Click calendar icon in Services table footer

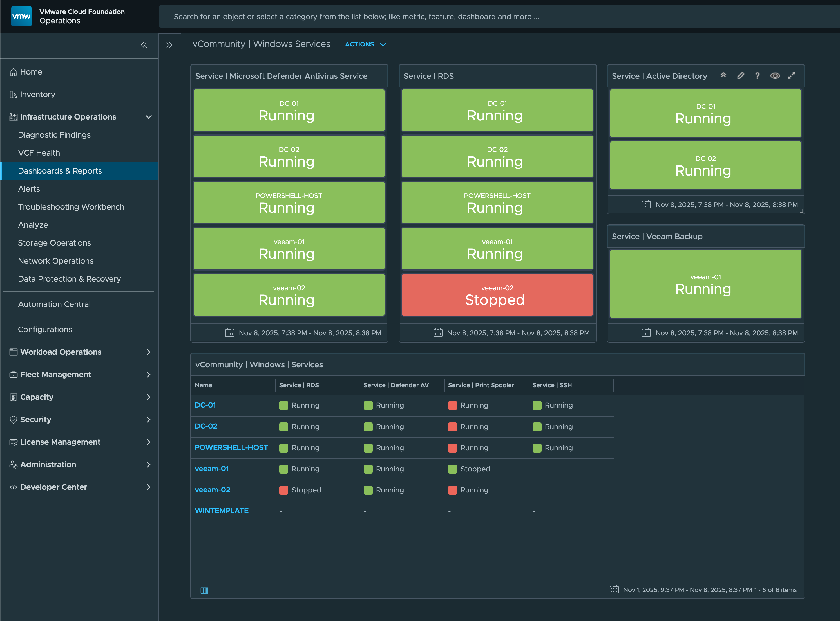tap(614, 589)
